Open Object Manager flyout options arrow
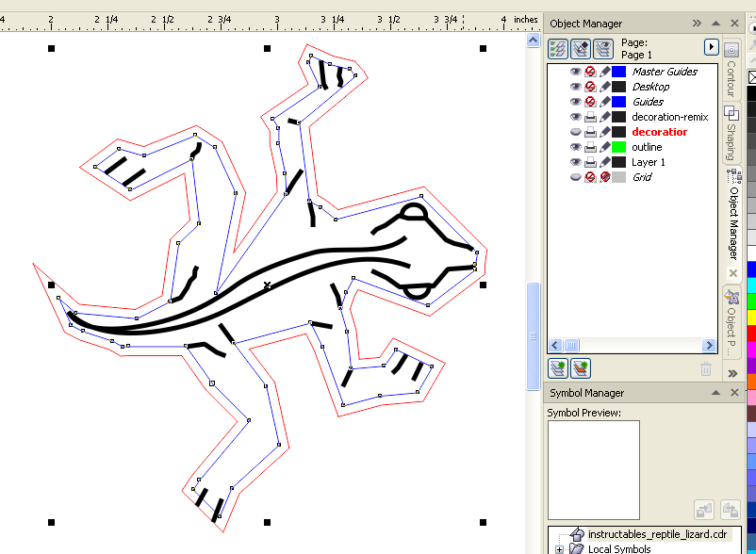Image resolution: width=756 pixels, height=554 pixels. point(711,47)
